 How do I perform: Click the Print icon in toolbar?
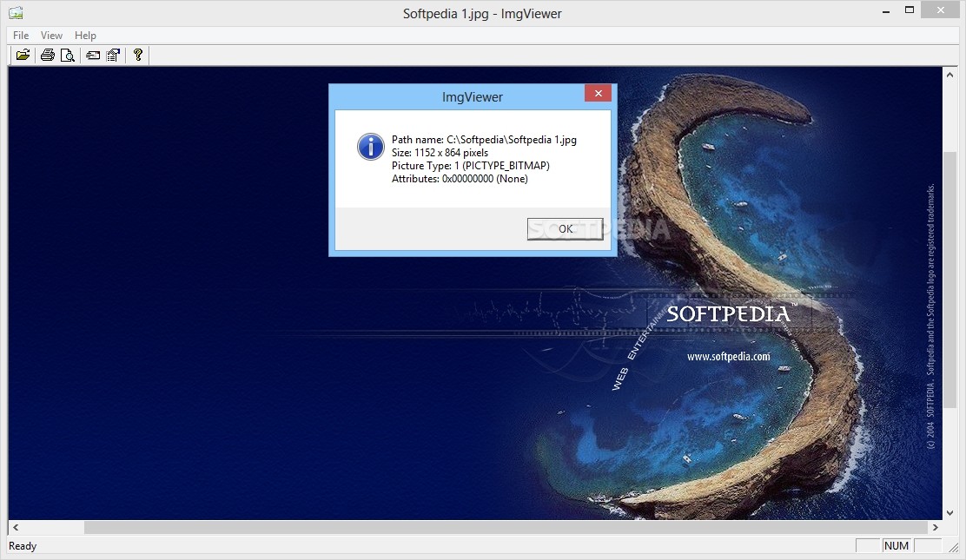pos(48,55)
